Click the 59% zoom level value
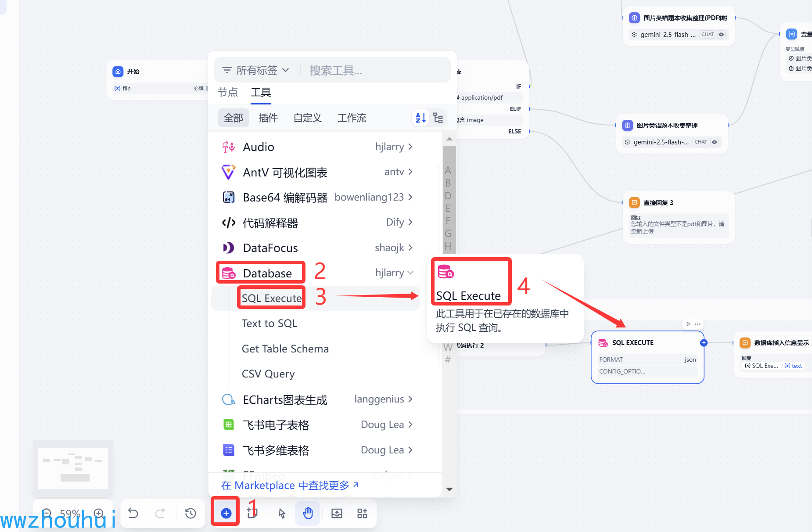This screenshot has width=812, height=532. (x=70, y=513)
